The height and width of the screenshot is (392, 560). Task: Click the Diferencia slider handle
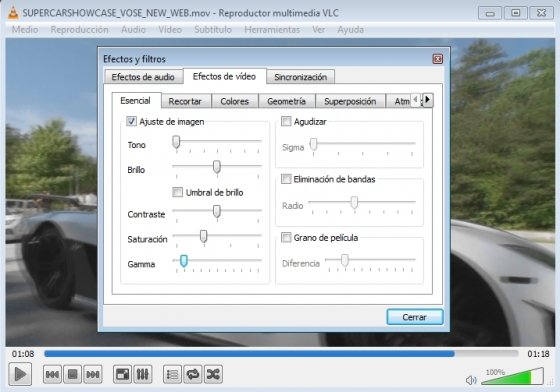click(344, 260)
